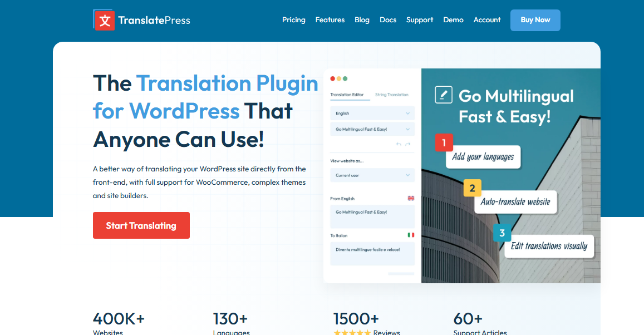Screen dimensions: 644x335
Task: Click the redo arrow icon
Action: click(408, 144)
